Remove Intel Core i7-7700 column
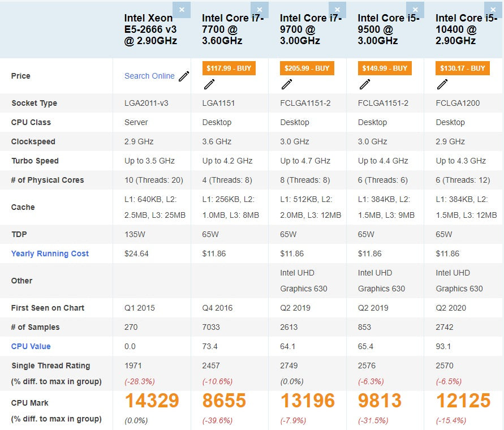The image size is (504, 430). coord(260,10)
